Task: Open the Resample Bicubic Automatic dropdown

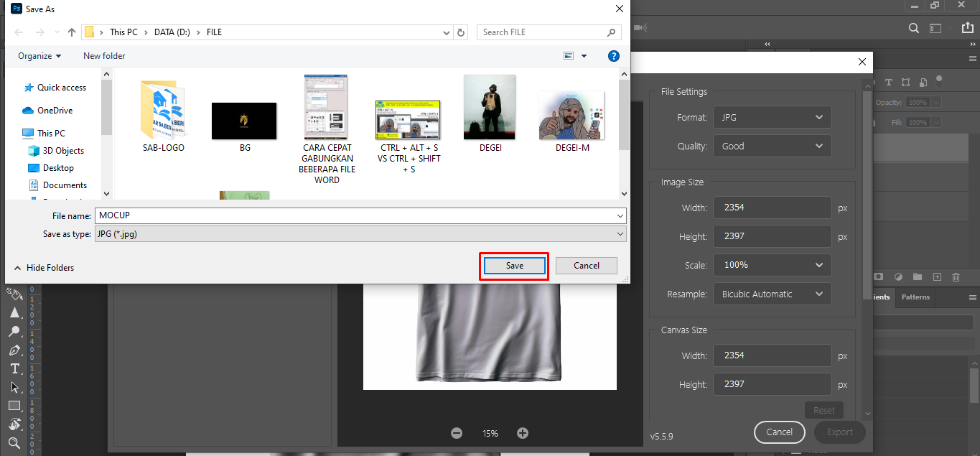Action: click(x=772, y=294)
